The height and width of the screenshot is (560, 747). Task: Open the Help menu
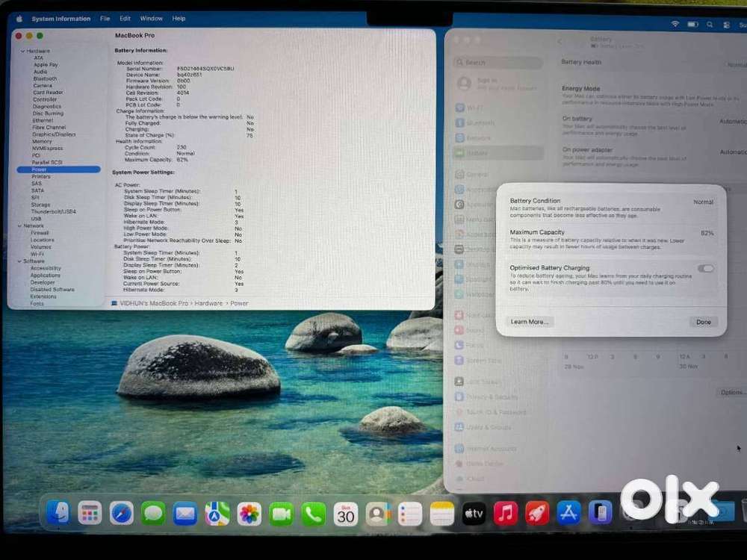pos(179,19)
